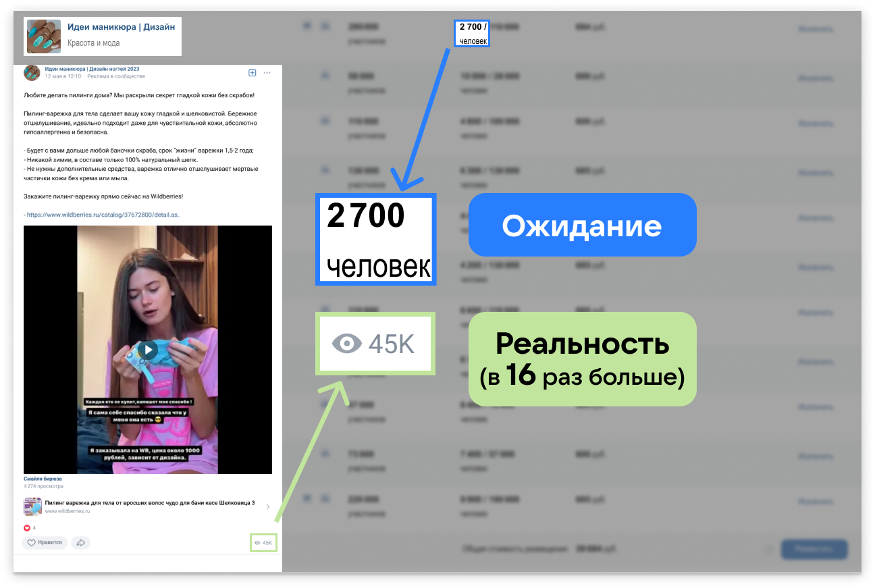
Task: Open the Пилинг варежка product card title
Action: (150, 503)
